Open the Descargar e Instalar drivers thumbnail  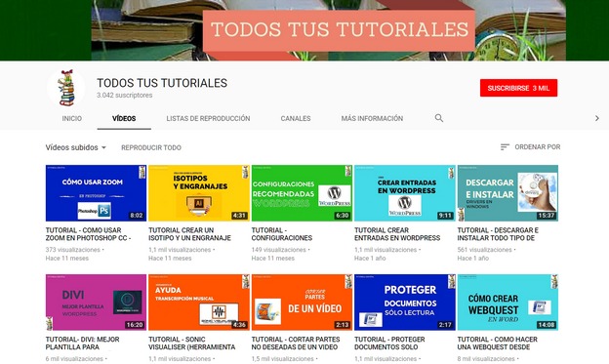coord(507,193)
